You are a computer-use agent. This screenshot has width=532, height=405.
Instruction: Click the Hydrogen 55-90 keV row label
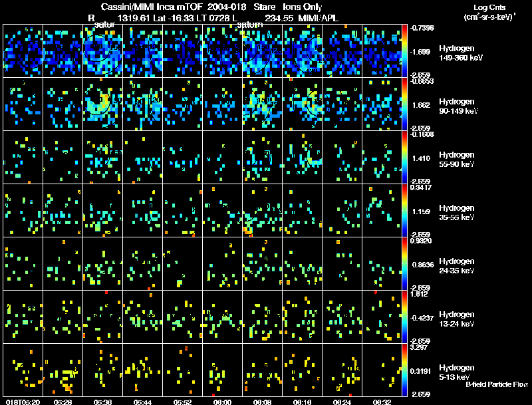[456, 160]
